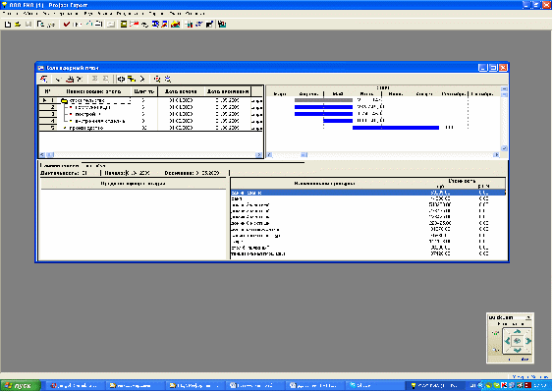This screenshot has width=553, height=392.
Task: Click the first greyed sigma icon in plan toolbar
Action: (x=95, y=79)
